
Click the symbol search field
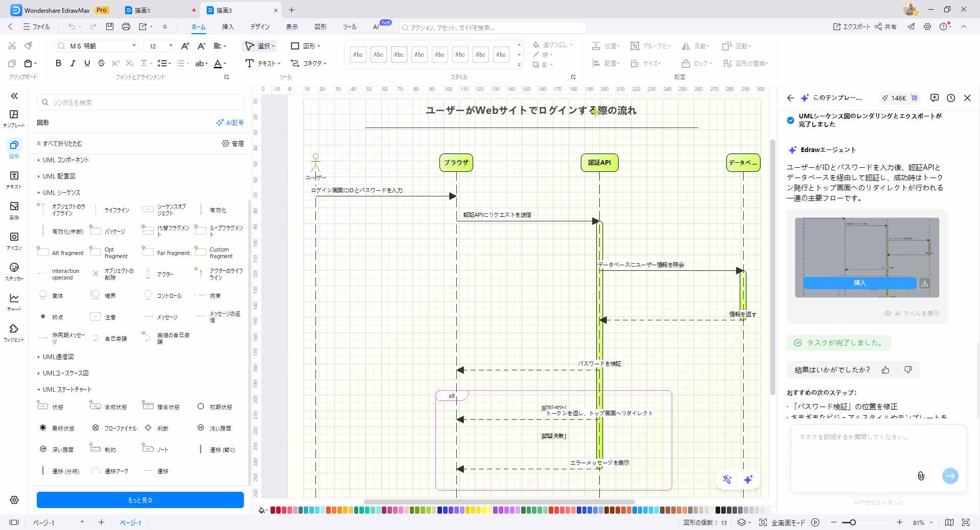click(x=140, y=103)
